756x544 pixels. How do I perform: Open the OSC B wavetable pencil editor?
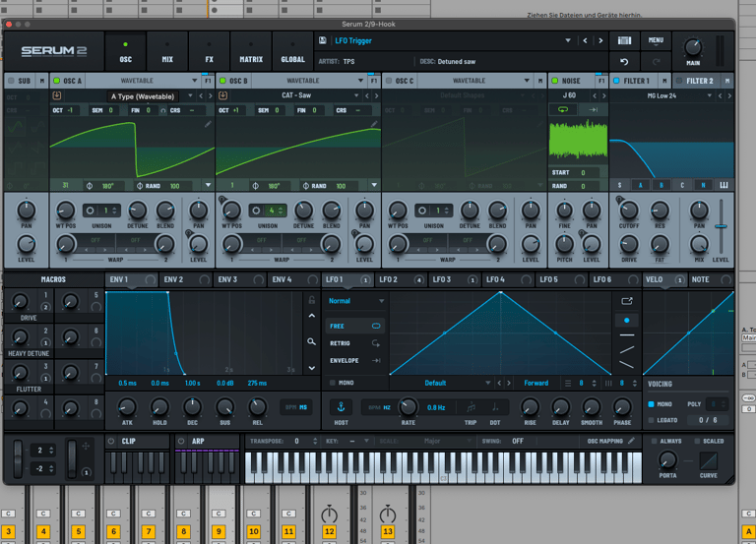(374, 124)
